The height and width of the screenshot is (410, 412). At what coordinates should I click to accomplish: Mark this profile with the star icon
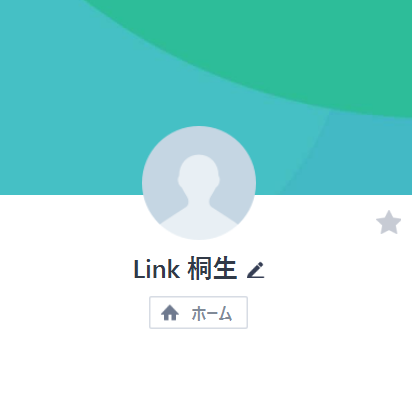[388, 222]
